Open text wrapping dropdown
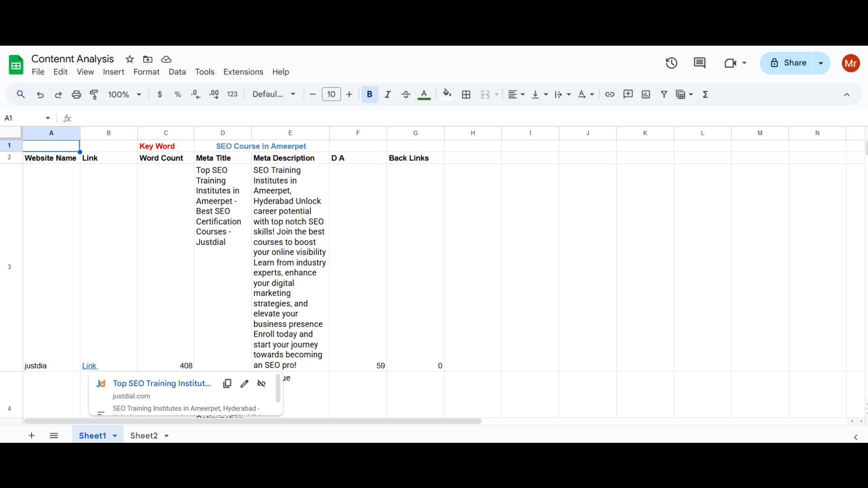The height and width of the screenshot is (488, 868). pos(563,94)
